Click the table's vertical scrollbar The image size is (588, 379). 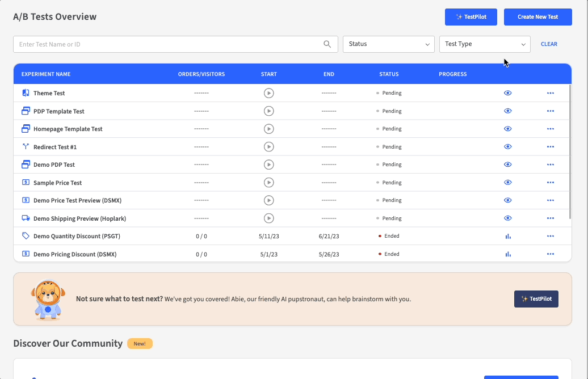coord(570,153)
